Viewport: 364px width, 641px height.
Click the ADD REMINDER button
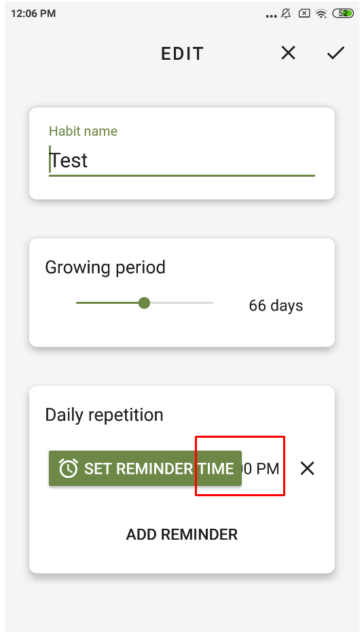pos(182,534)
